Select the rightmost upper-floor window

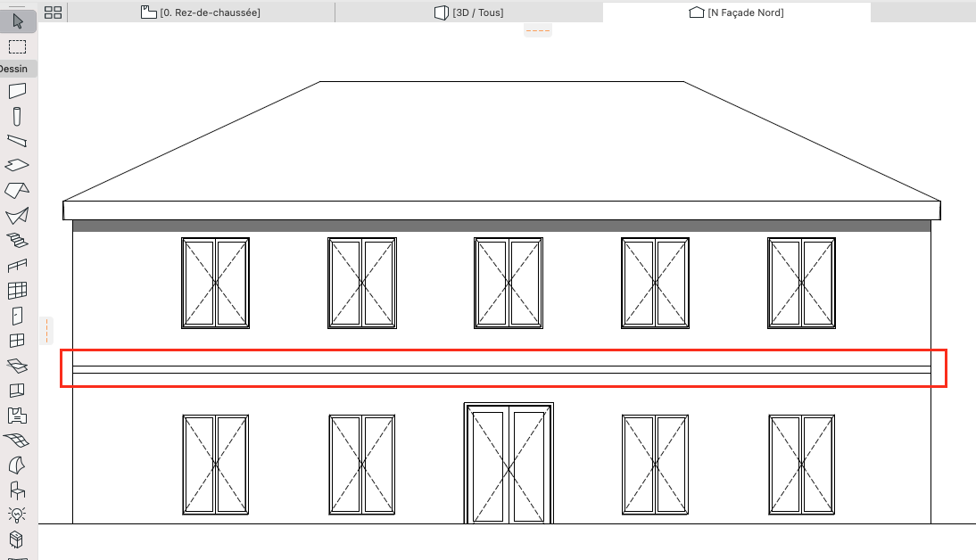(x=802, y=283)
